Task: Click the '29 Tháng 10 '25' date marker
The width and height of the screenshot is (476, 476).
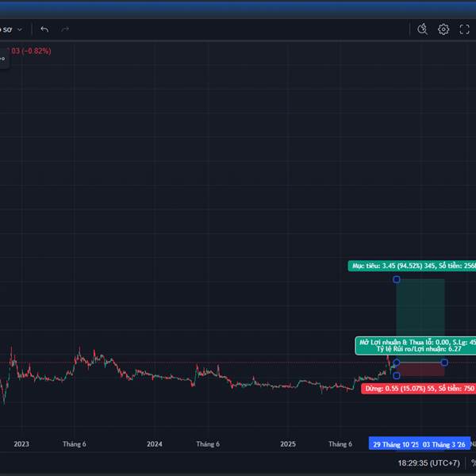Action: coord(394,444)
